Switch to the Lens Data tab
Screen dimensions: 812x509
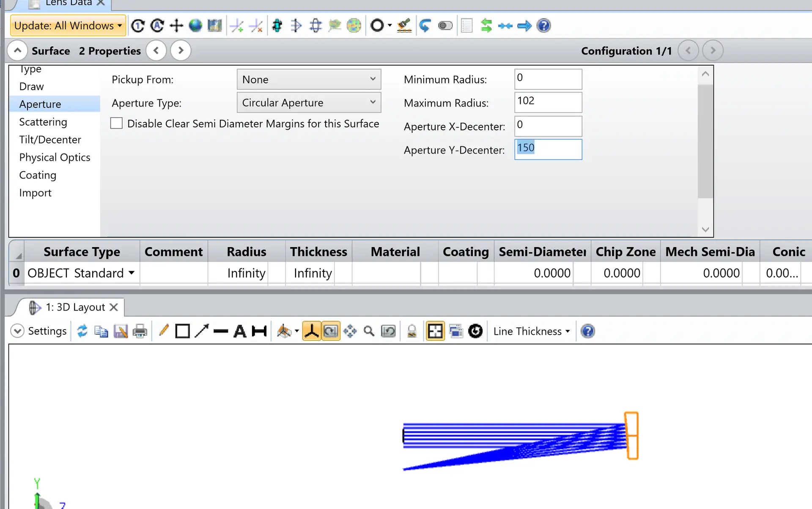66,3
